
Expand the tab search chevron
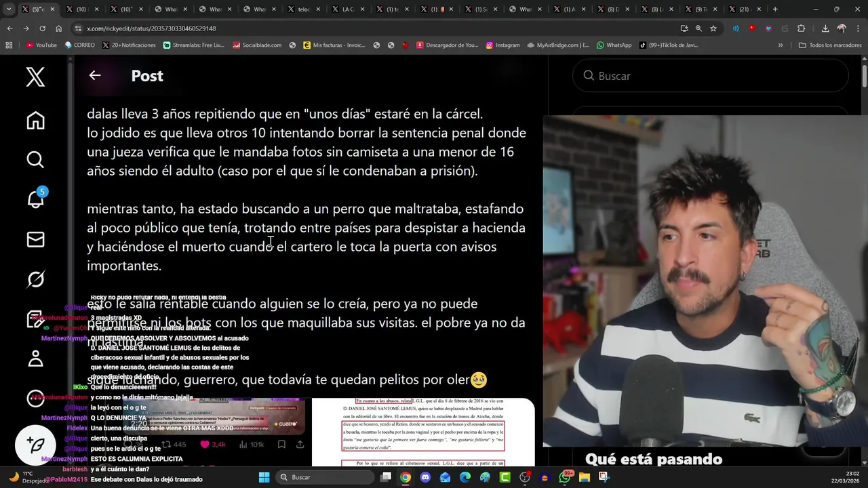point(9,9)
